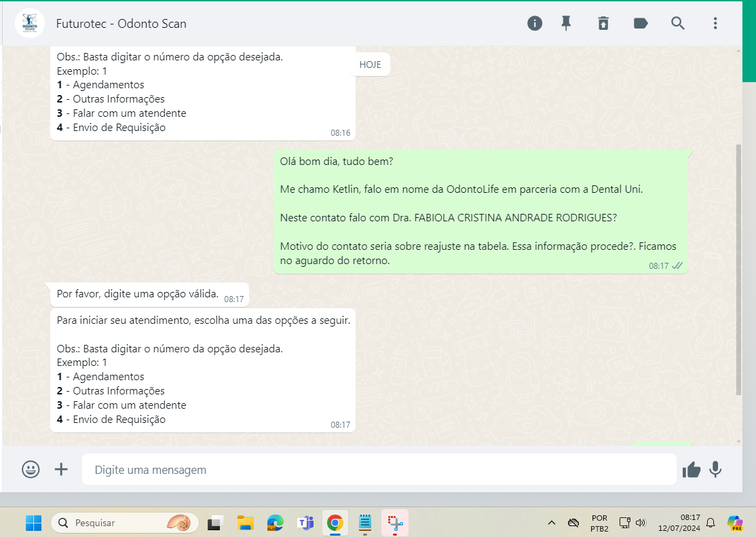Click the HOJE date badge
This screenshot has height=537, width=756.
point(371,64)
